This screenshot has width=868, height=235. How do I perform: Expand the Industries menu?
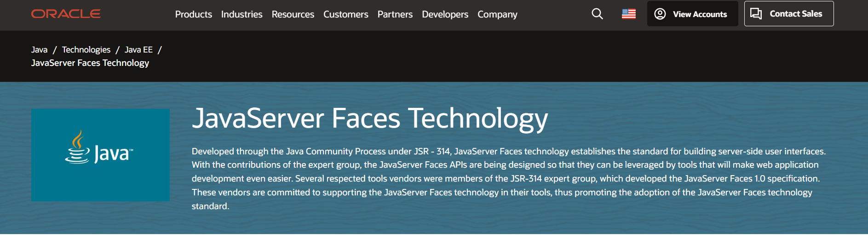pyautogui.click(x=241, y=14)
